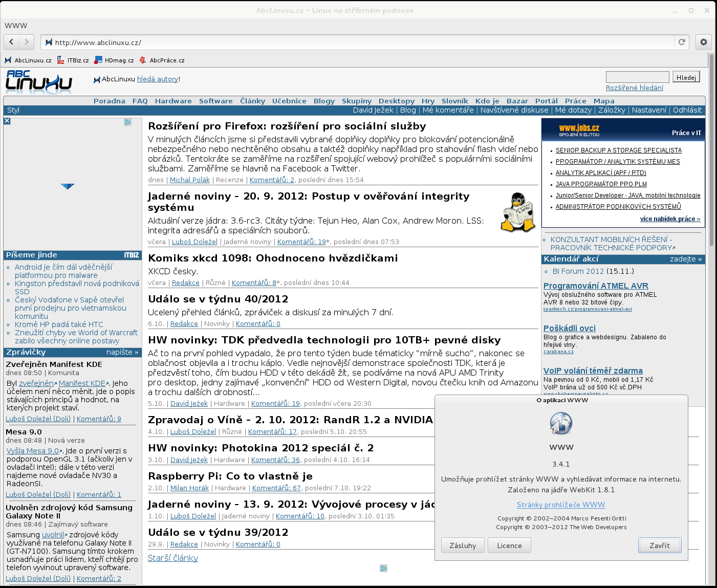The image size is (717, 588).
Task: Open the ITBiz.cz bookmark
Action: click(x=73, y=60)
